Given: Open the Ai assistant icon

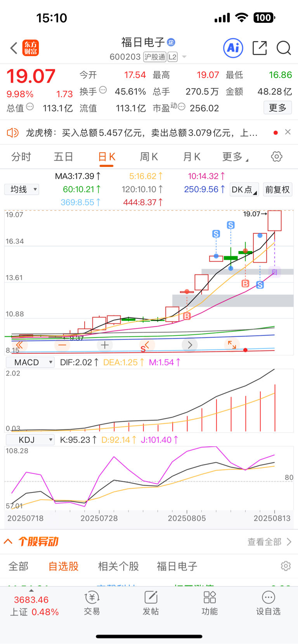Looking at the screenshot, I should pos(233,48).
